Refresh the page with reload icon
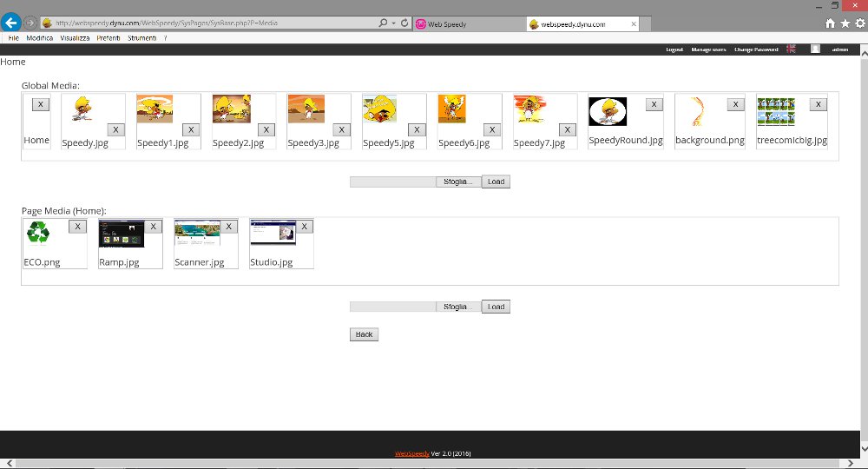 point(404,23)
